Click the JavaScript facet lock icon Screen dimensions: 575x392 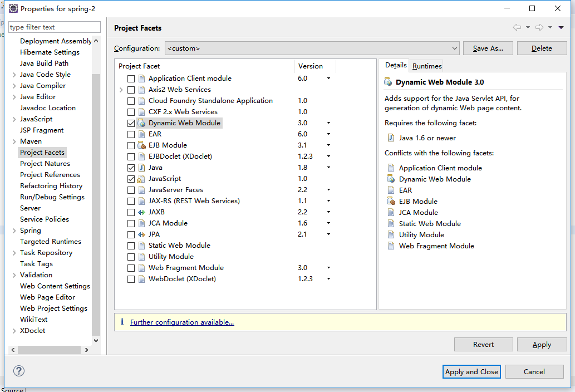pyautogui.click(x=141, y=179)
